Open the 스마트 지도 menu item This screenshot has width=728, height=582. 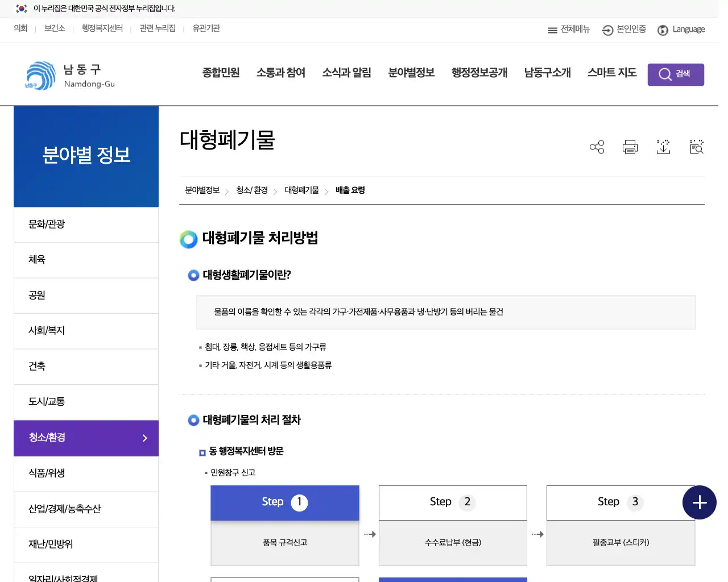pos(611,73)
